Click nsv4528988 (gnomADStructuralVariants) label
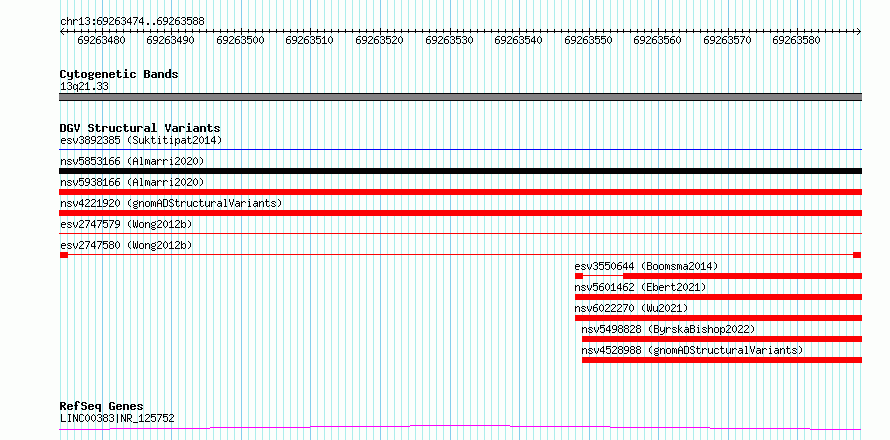This screenshot has height=440, width=890. (692, 350)
